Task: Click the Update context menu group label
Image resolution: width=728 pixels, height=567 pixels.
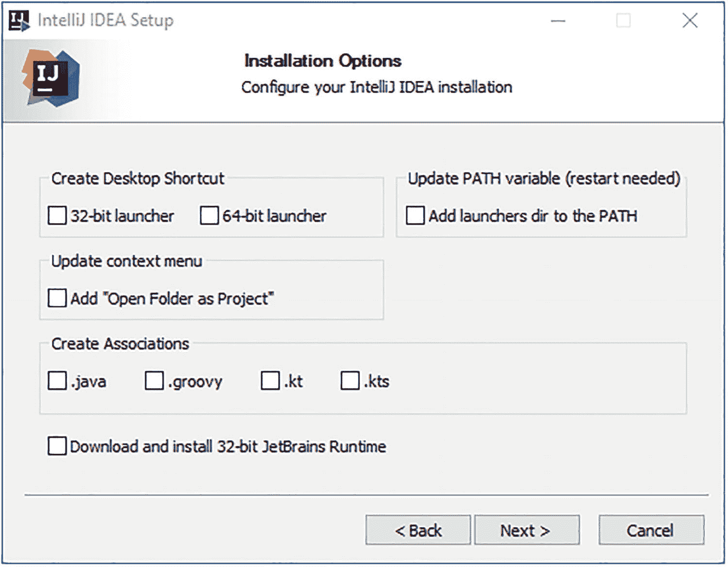Action: click(127, 261)
